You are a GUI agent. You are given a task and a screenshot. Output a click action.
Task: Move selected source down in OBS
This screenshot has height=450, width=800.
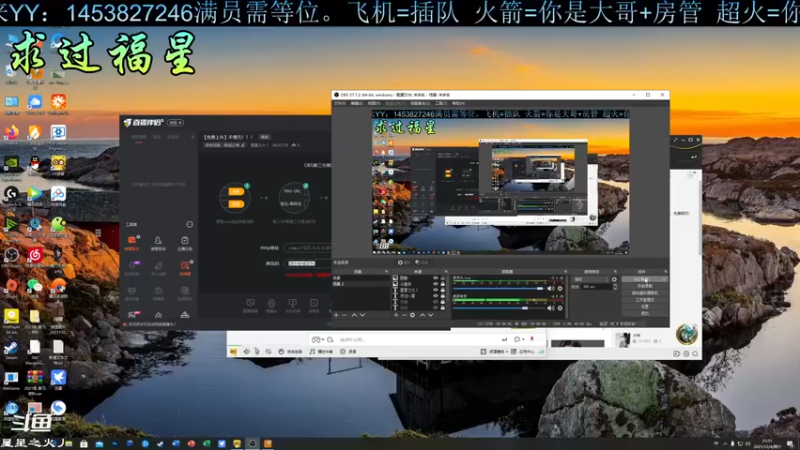(431, 315)
